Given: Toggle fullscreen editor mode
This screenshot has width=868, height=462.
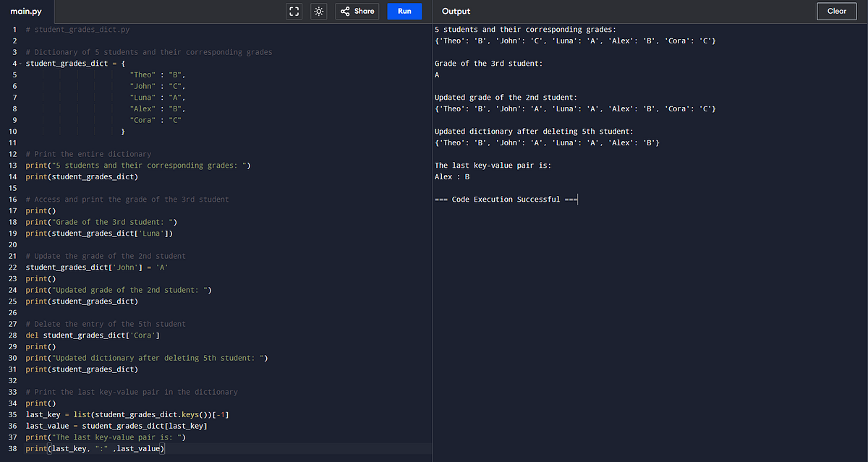Looking at the screenshot, I should tap(294, 11).
